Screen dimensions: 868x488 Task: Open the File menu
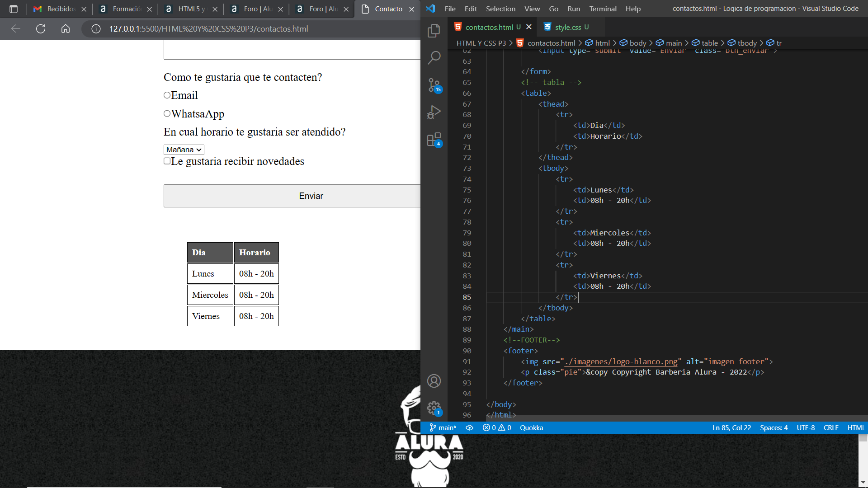[450, 9]
